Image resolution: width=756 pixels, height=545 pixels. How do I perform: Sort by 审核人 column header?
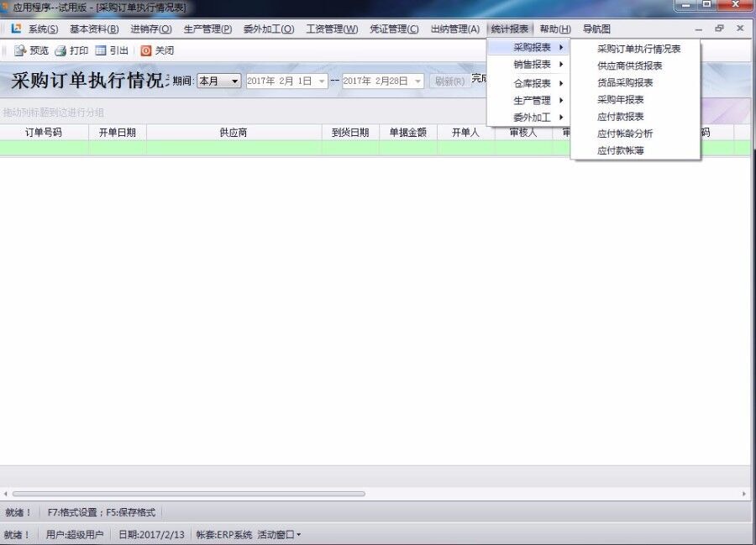coord(523,133)
